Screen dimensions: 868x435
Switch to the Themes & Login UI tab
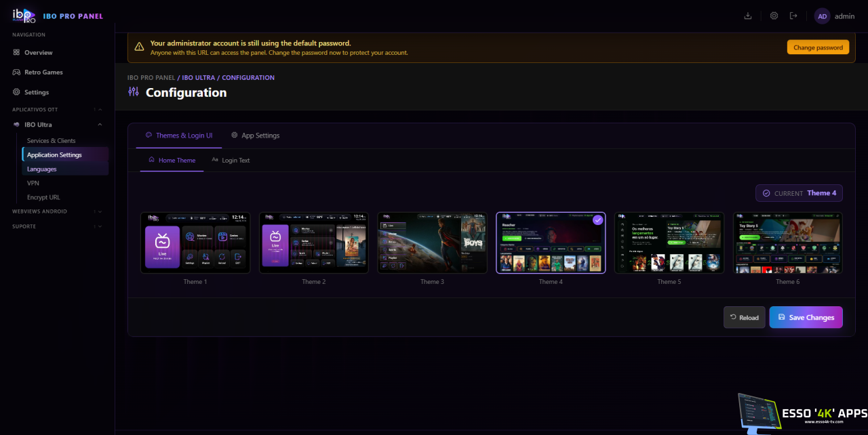[179, 136]
